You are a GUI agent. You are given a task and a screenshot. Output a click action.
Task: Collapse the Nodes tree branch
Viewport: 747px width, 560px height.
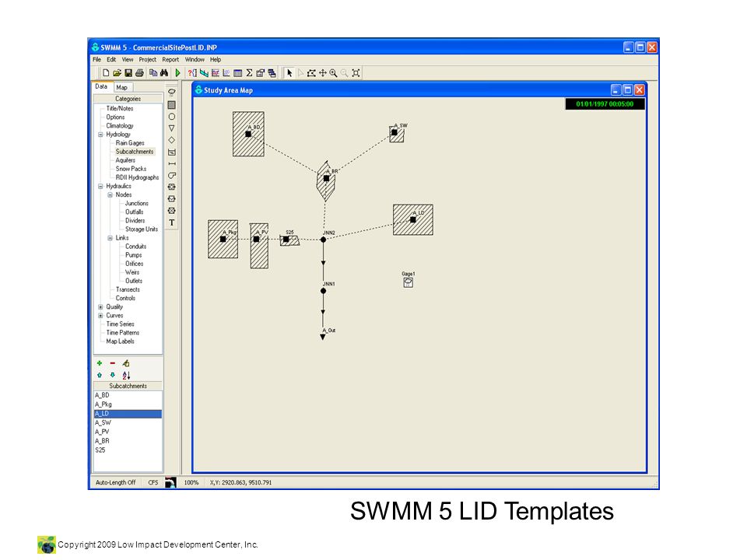tap(110, 194)
